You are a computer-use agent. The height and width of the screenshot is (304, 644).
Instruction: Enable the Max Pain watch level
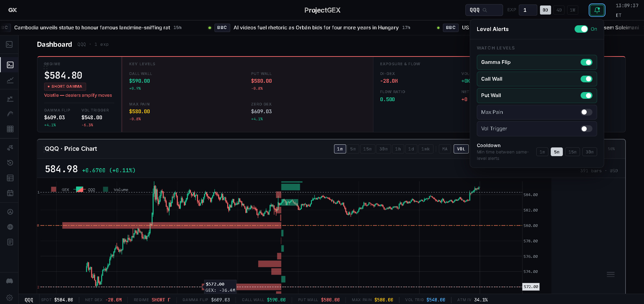point(586,112)
